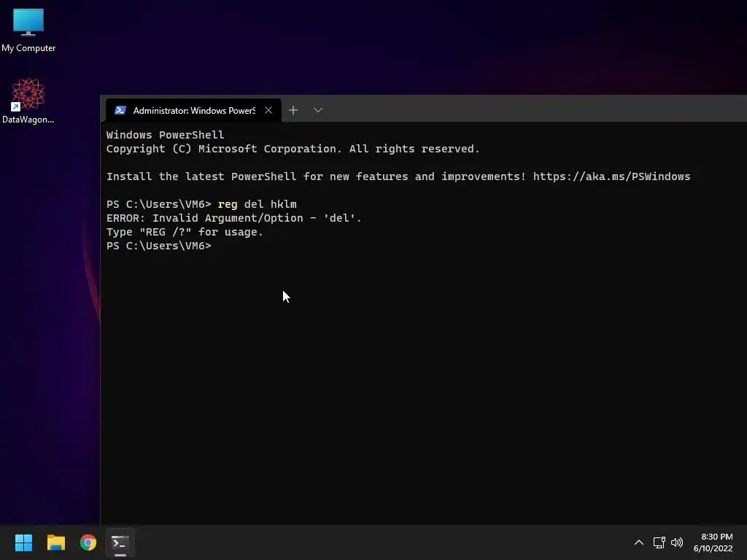Open a new terminal tab with plus
Viewport: 747px width, 560px height.
tap(293, 111)
